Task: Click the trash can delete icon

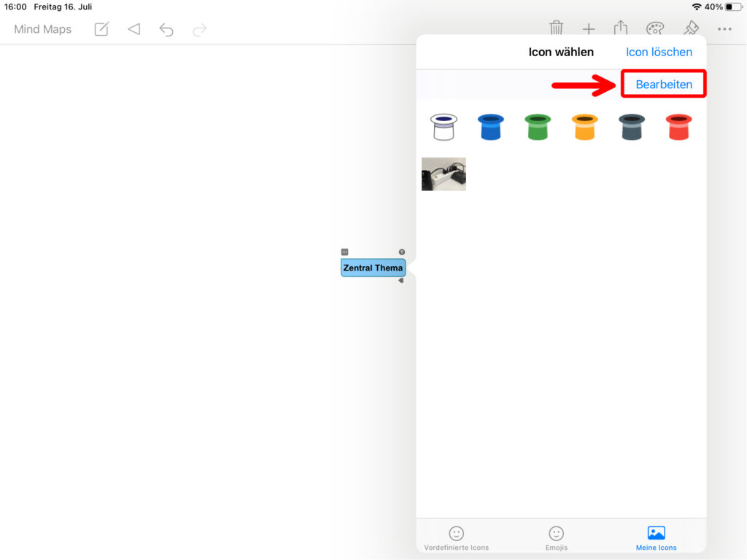Action: (x=556, y=28)
